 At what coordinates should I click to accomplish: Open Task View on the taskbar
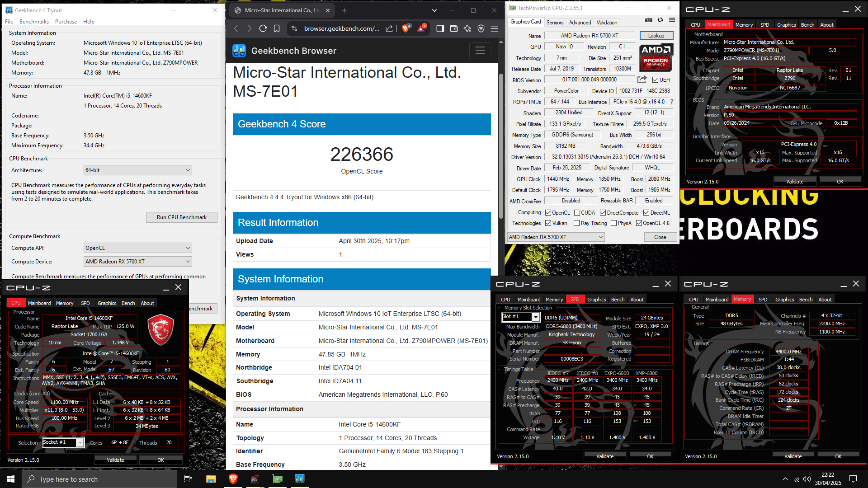[188, 479]
